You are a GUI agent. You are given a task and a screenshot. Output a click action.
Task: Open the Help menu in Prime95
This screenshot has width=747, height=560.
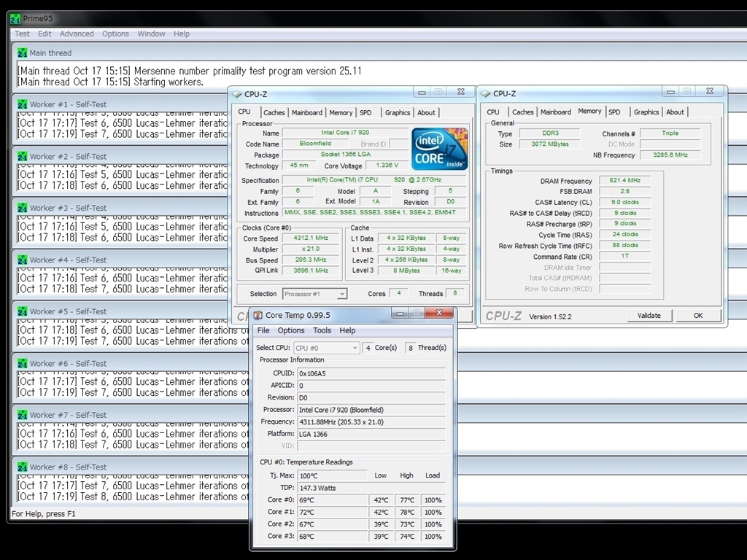pos(182,34)
